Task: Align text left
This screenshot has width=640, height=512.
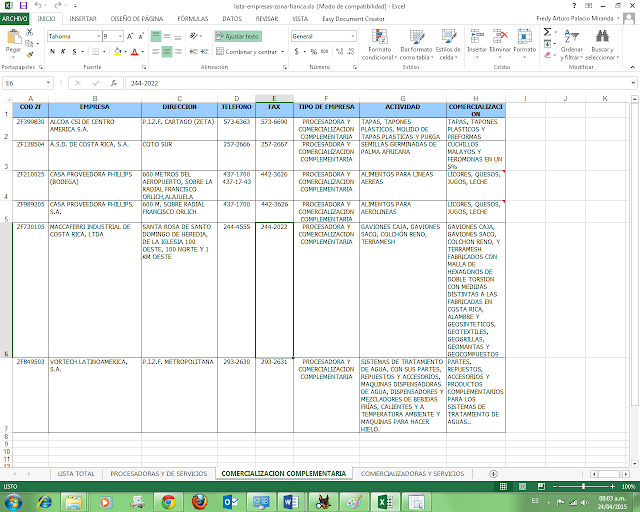Action: point(156,51)
